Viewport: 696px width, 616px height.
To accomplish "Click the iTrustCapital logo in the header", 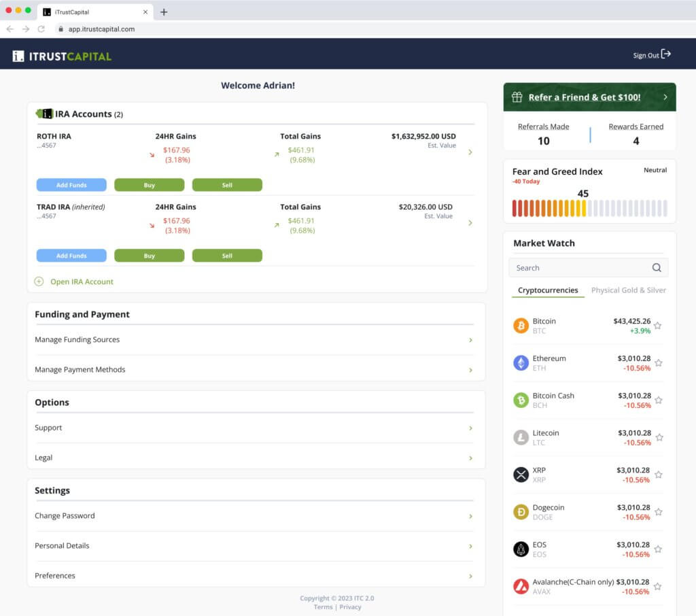I will tap(61, 53).
